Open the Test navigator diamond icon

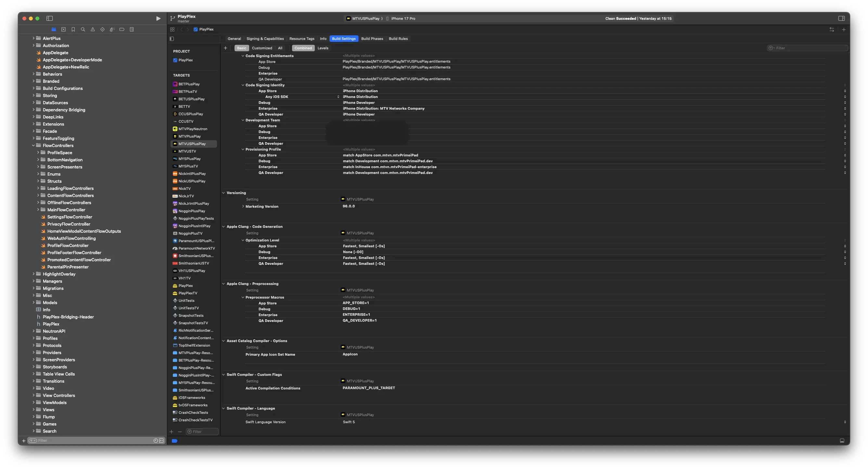tap(102, 29)
